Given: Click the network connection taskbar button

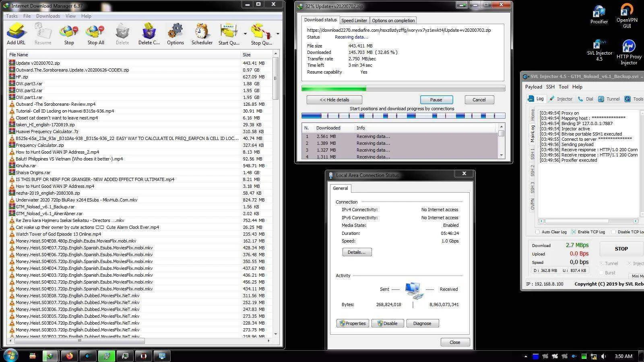Looking at the screenshot, I should tap(162, 356).
